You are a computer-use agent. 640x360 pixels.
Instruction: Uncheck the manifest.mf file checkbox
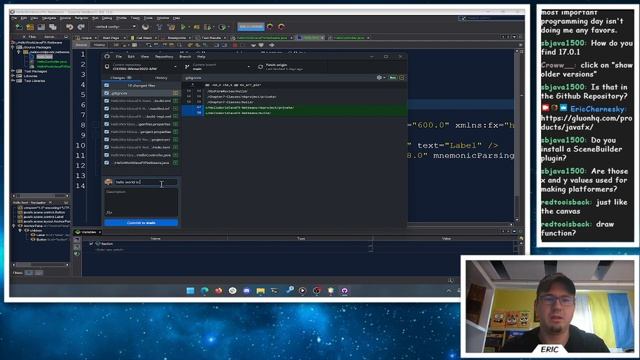click(x=107, y=109)
